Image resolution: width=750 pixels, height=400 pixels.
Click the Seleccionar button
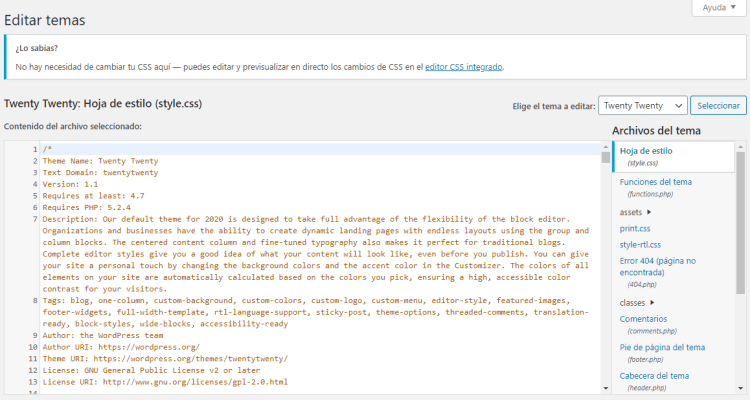pos(718,105)
